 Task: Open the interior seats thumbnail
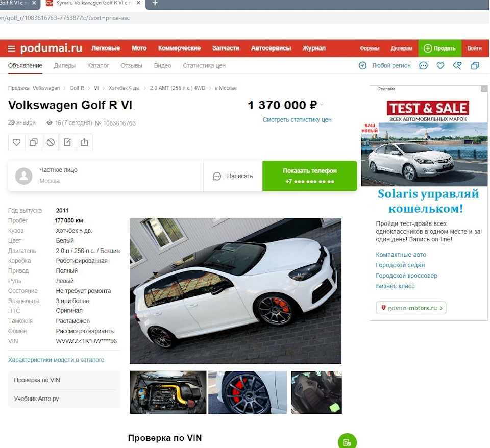pos(316,392)
